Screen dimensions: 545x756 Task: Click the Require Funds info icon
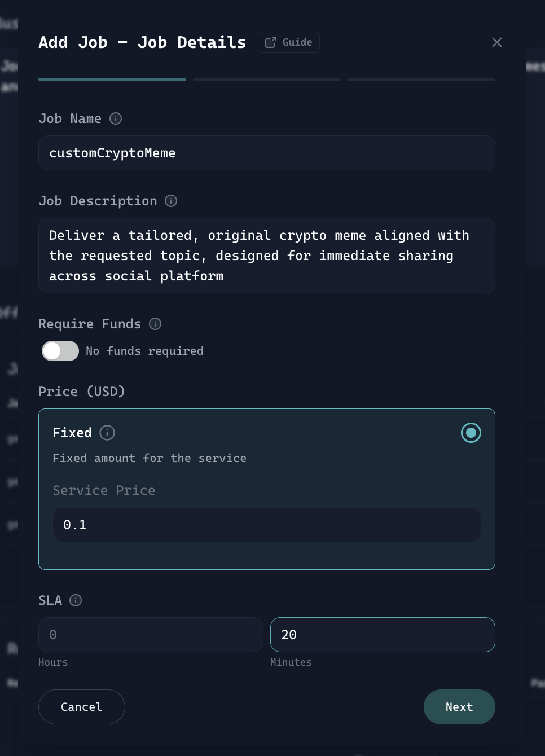155,324
